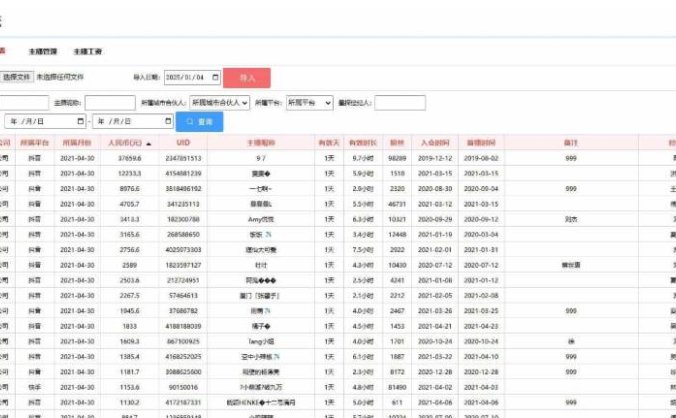The width and height of the screenshot is (676, 418).
Task: Click the 9.7小时 duration cell
Action: 363,159
